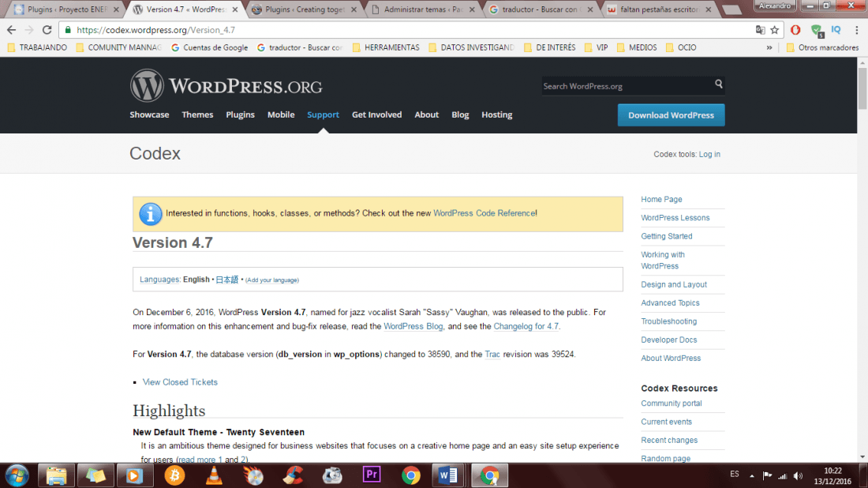Image resolution: width=868 pixels, height=488 pixels.
Task: Open the Opera extension icon
Action: coord(795,30)
